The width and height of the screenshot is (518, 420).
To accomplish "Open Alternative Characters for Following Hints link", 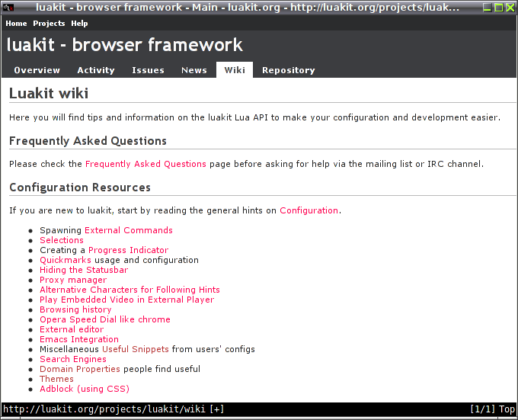I will click(129, 290).
